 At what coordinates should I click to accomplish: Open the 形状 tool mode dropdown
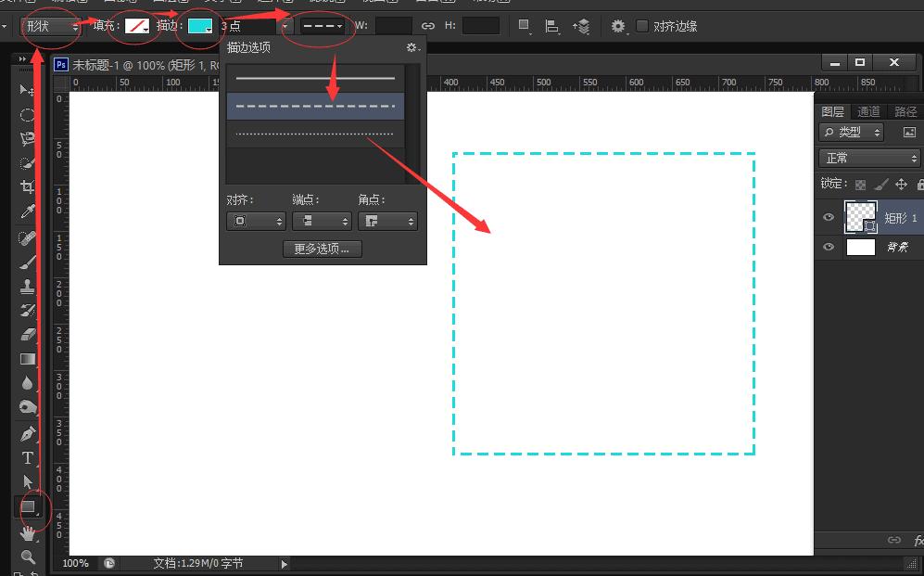(52, 26)
